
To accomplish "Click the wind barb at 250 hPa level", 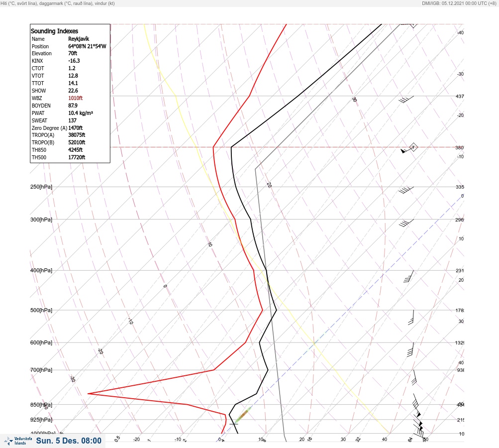I will coord(406,190).
